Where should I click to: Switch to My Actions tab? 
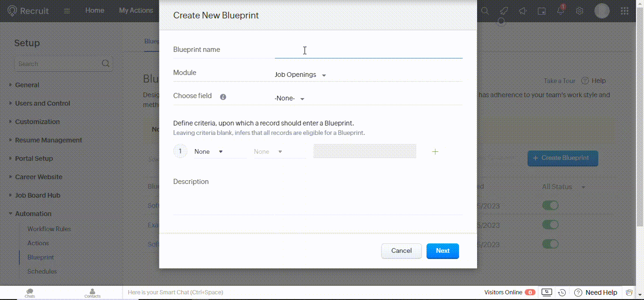pyautogui.click(x=136, y=10)
